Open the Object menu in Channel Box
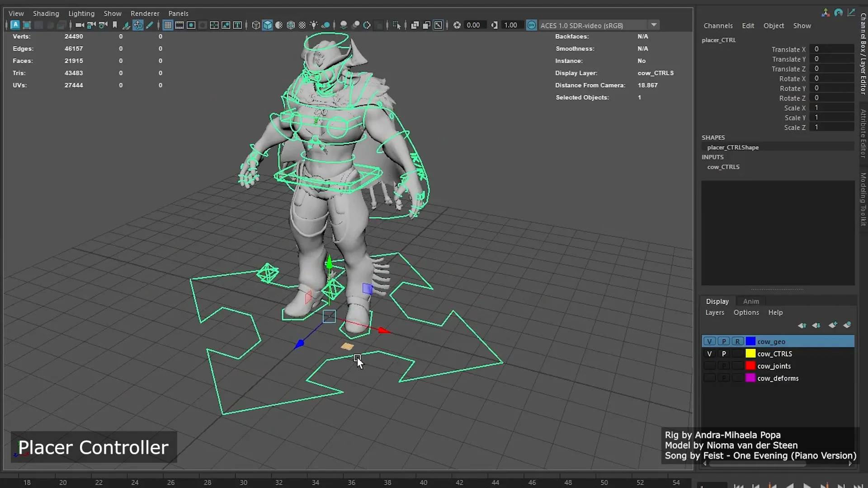Screen dimensions: 868x488 point(774,26)
